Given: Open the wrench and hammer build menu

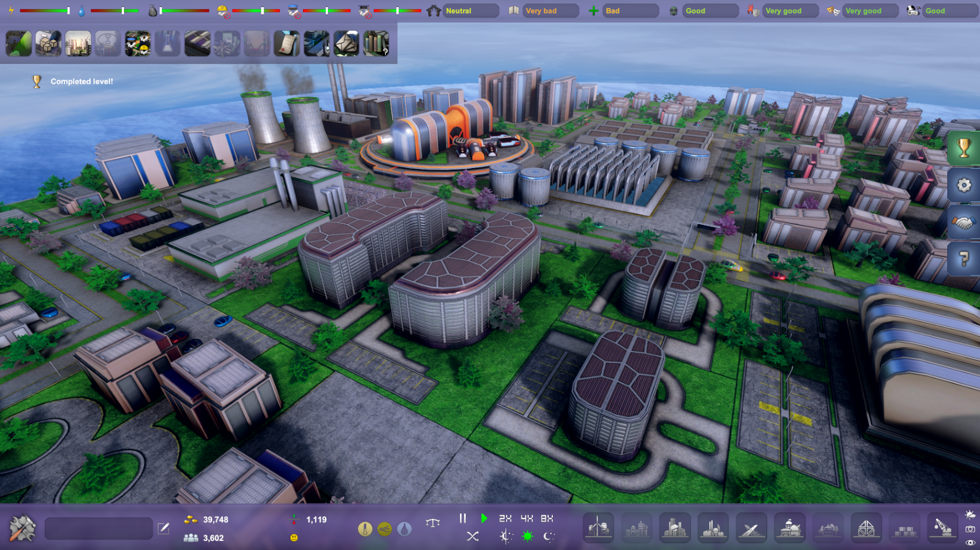Looking at the screenshot, I should 23,528.
